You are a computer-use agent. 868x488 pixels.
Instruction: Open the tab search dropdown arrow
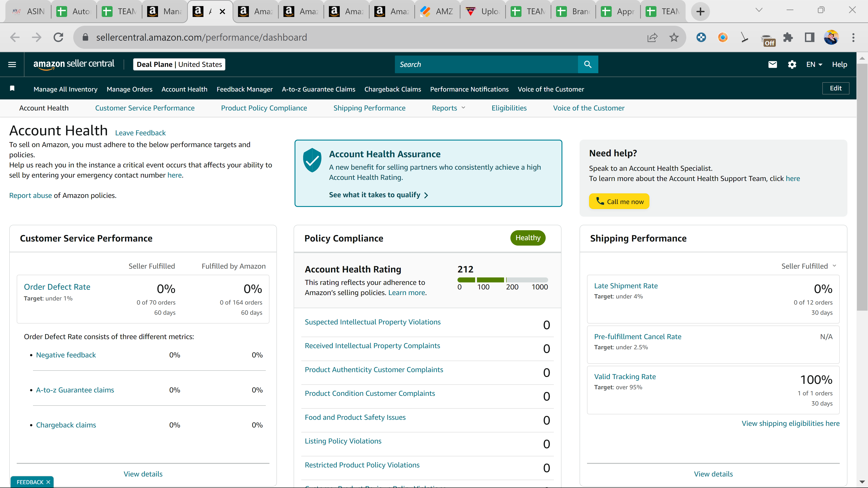(x=759, y=10)
